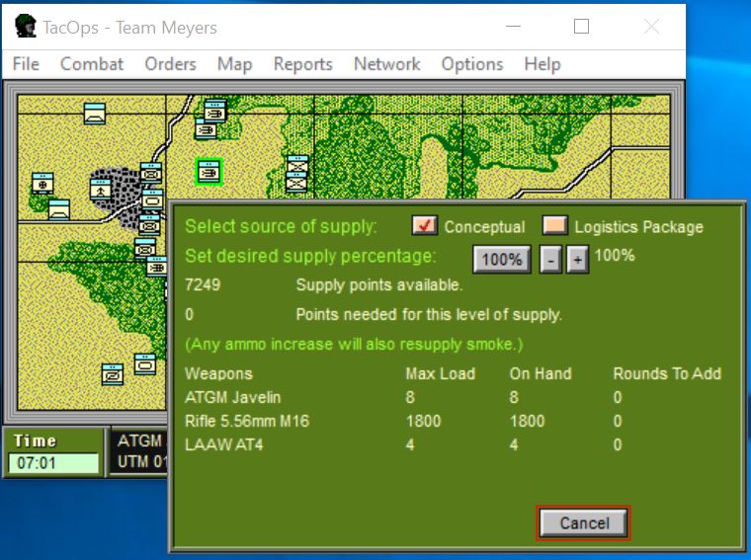Click the ATGM UTM unit info panel
This screenshot has height=560, width=751.
139,451
